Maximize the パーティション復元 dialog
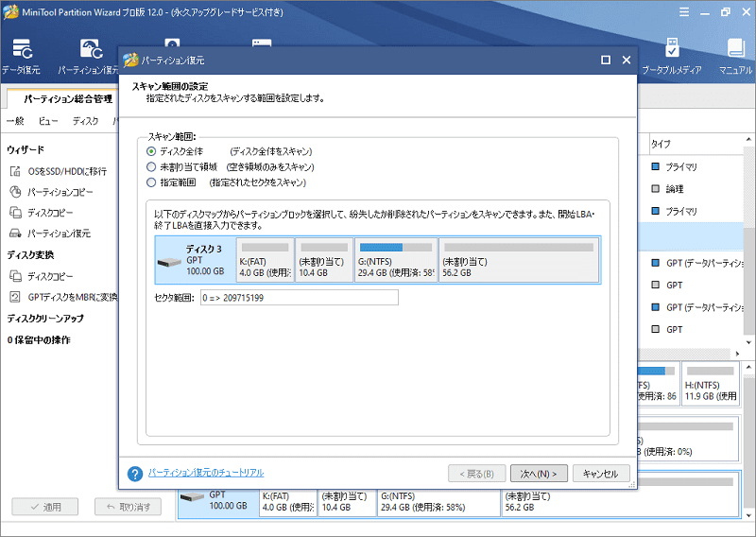This screenshot has height=537, width=756. [606, 60]
